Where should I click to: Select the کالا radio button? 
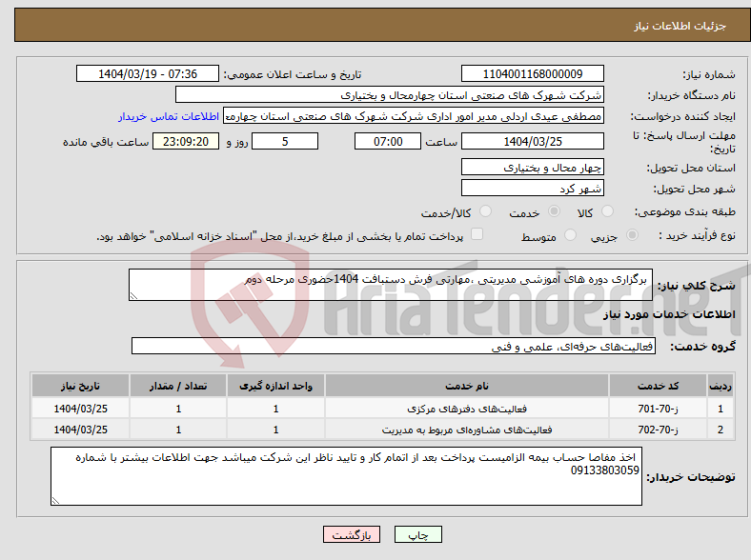pos(607,211)
